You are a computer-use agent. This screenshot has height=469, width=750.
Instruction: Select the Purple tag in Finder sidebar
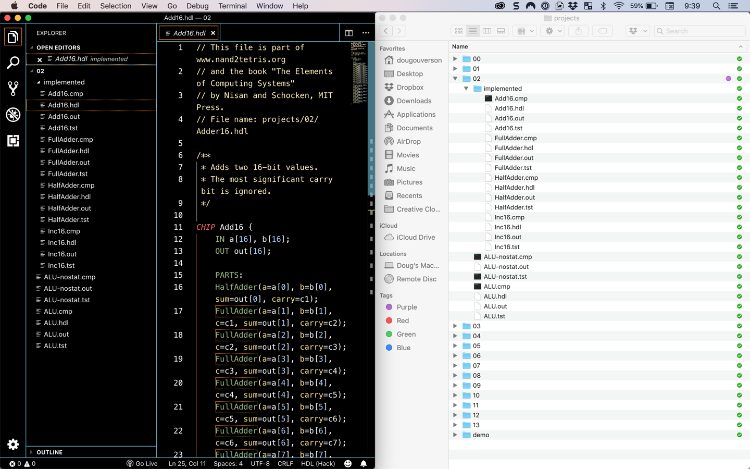coord(407,306)
